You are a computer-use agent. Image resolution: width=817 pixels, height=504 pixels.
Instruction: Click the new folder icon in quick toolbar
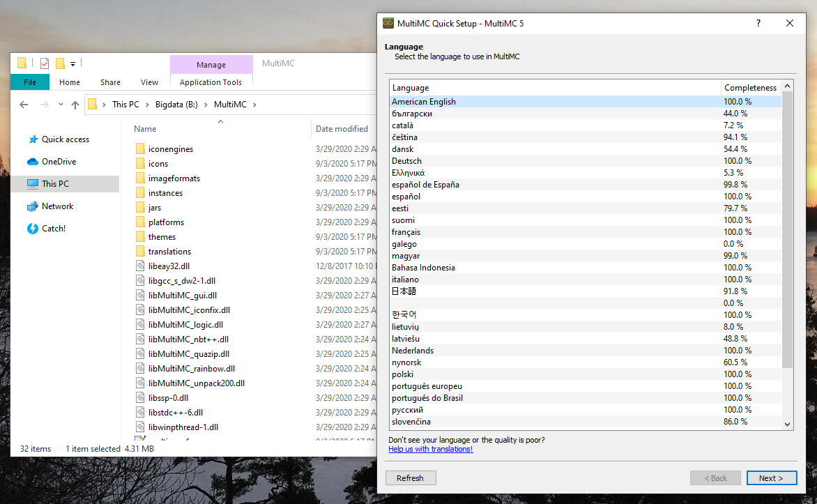pos(61,63)
